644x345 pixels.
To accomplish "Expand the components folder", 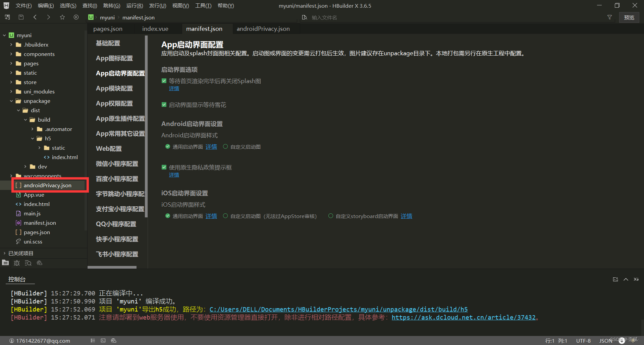I will coord(11,54).
